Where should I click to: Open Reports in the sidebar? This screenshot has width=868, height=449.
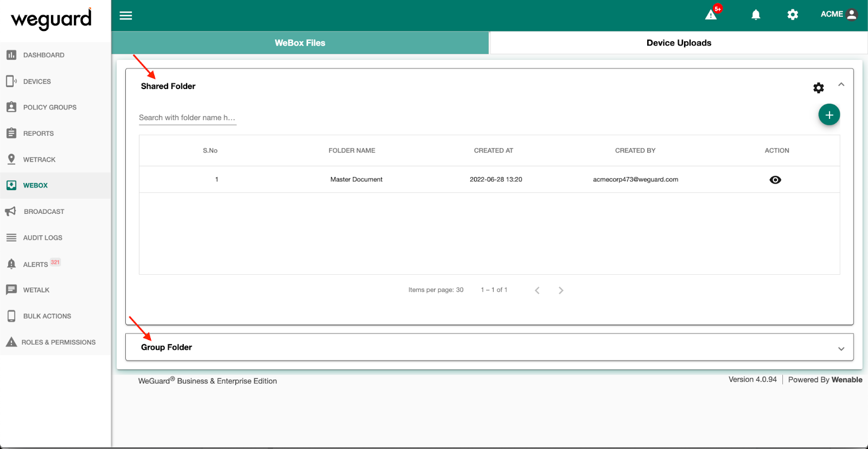(x=55, y=134)
